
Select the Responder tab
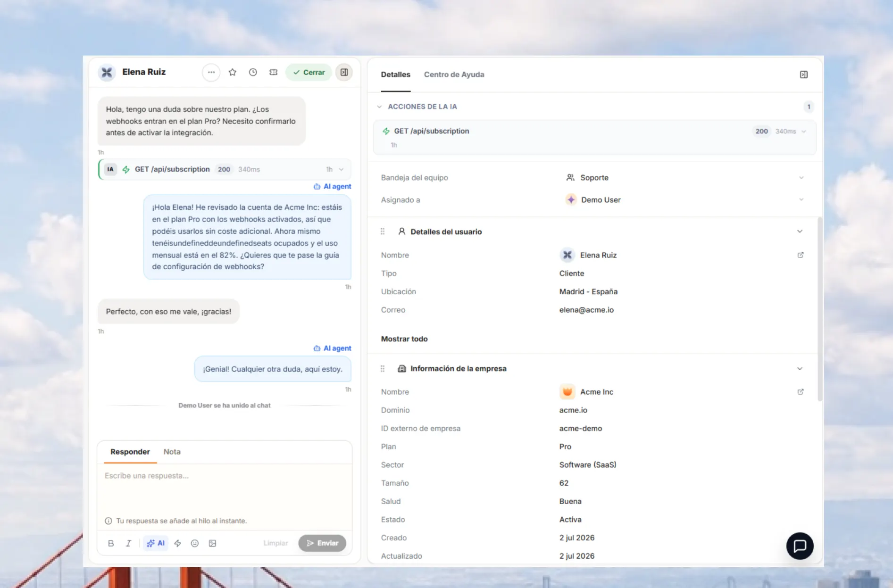[130, 452]
